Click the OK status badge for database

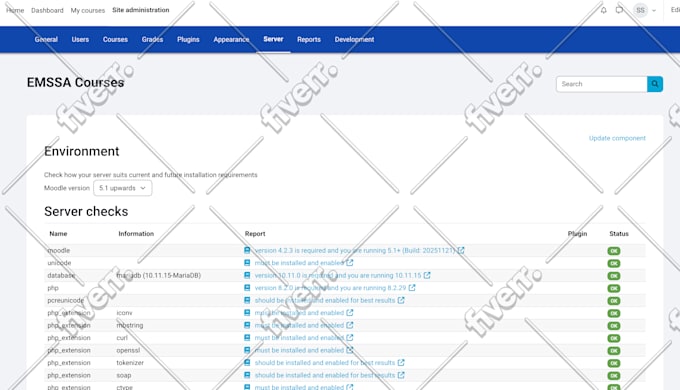tap(614, 276)
